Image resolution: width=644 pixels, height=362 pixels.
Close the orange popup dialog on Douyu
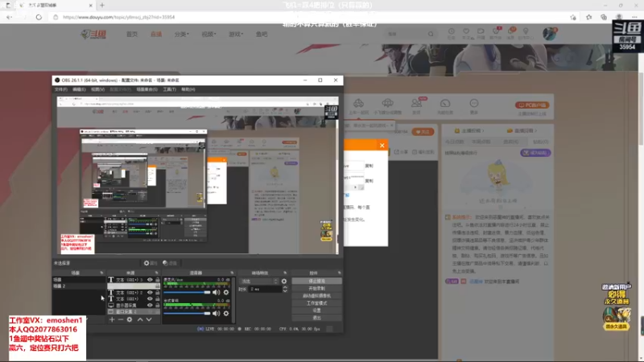(x=382, y=146)
